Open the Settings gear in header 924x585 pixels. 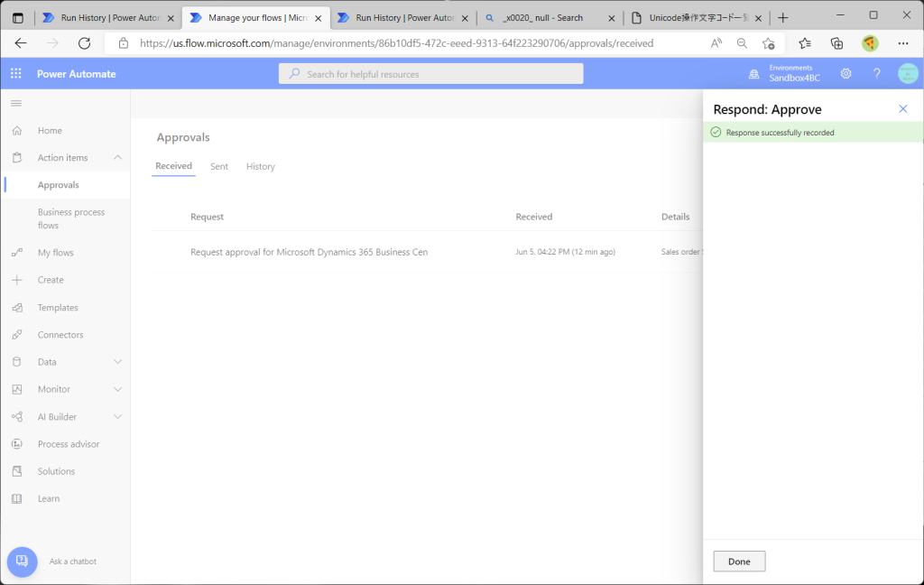(845, 74)
